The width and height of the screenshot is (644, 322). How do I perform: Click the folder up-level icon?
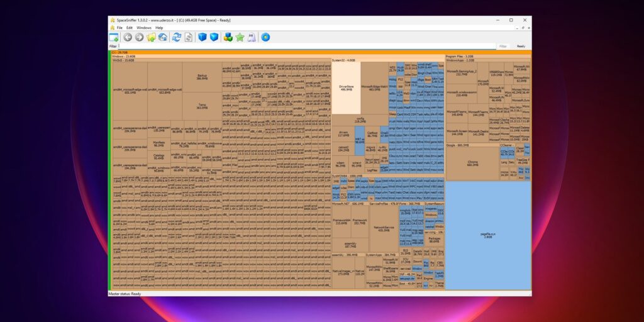(x=151, y=37)
